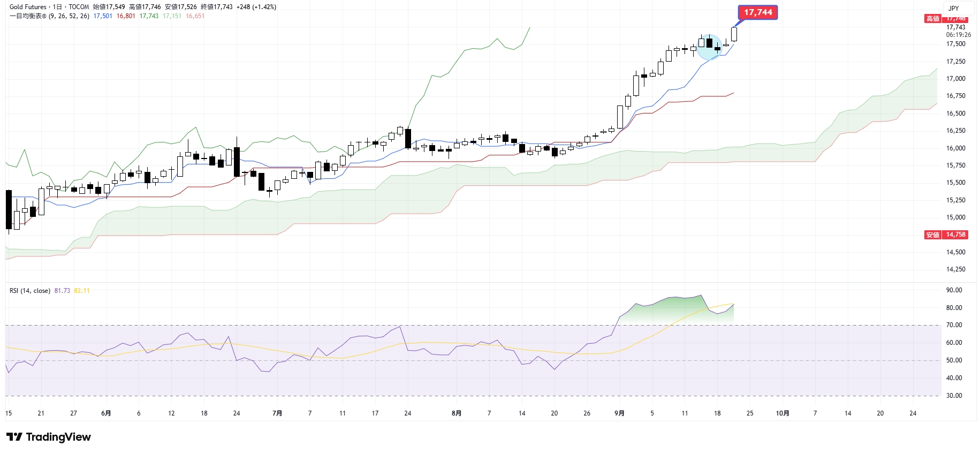Click the blue 17,501 Ichimoku value
This screenshot has width=980, height=453.
(103, 16)
